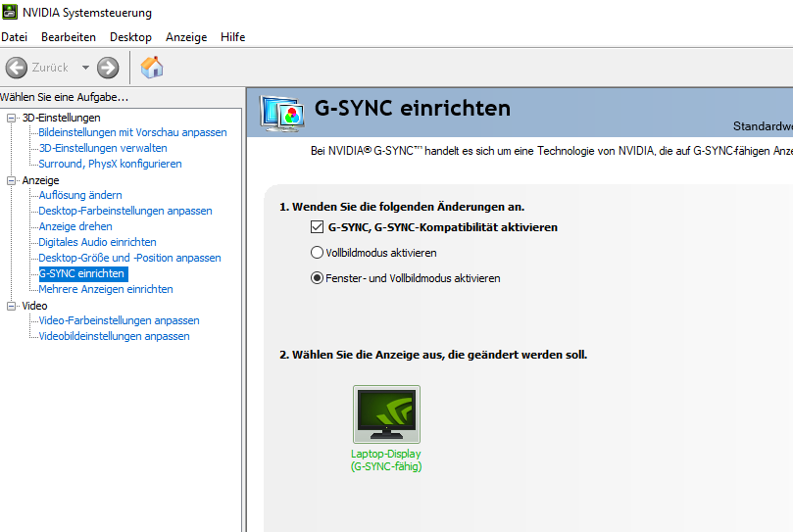
Task: Open the Anzeige menu
Action: [x=186, y=37]
